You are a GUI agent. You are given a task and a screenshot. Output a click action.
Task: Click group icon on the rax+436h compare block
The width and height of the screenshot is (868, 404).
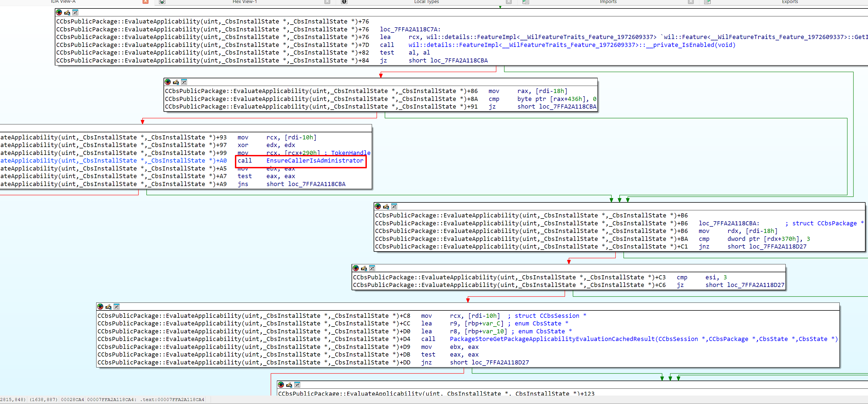pos(184,82)
